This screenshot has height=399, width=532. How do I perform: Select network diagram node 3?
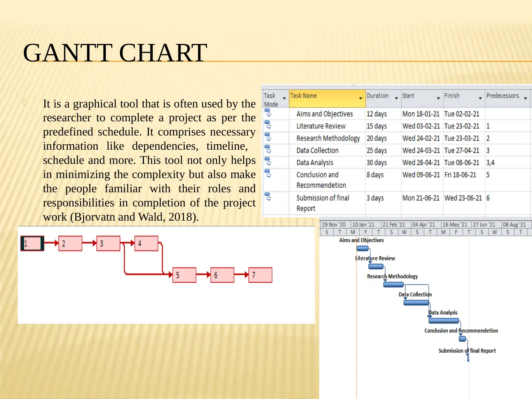point(108,243)
